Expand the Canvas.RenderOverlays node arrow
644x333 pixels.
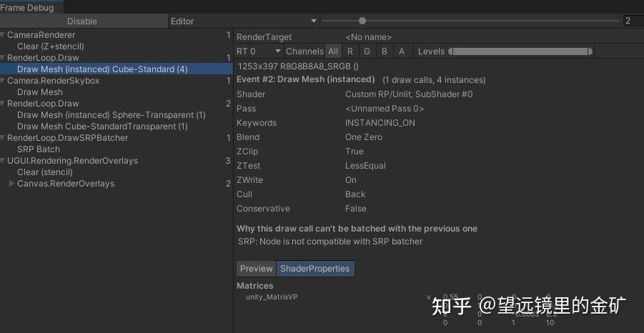click(x=12, y=184)
